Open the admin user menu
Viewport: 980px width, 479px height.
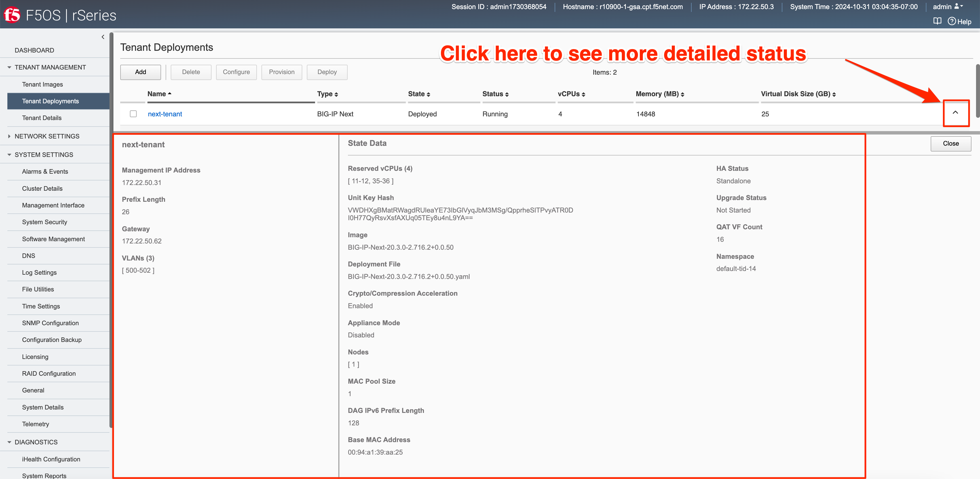[948, 7]
